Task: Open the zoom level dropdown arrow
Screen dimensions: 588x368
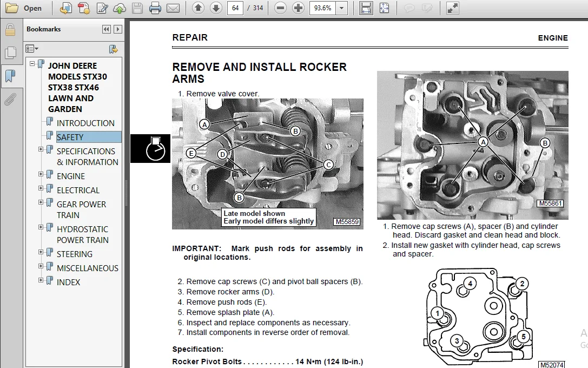Action: point(342,8)
